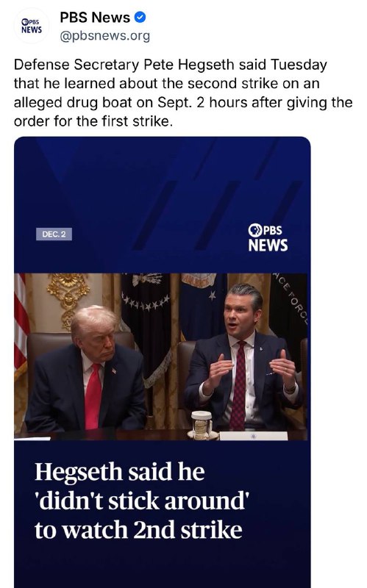Screen dimensions: 367x588
Task: Click the white name placard on the table
Action: click(x=254, y=435)
